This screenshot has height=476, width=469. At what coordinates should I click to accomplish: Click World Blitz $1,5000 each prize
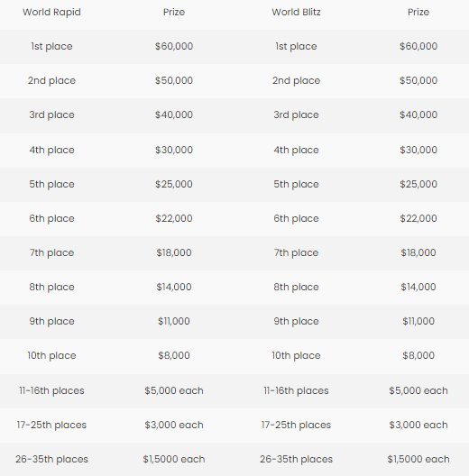pos(418,459)
